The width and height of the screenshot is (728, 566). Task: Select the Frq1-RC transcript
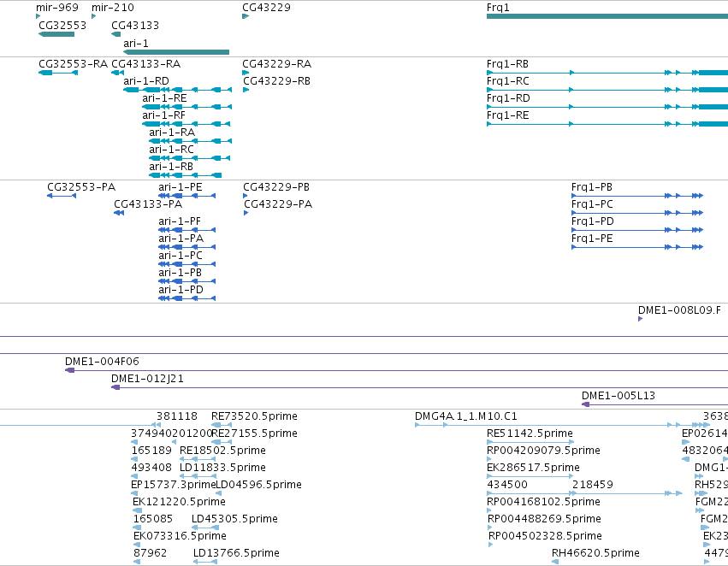pyautogui.click(x=607, y=90)
